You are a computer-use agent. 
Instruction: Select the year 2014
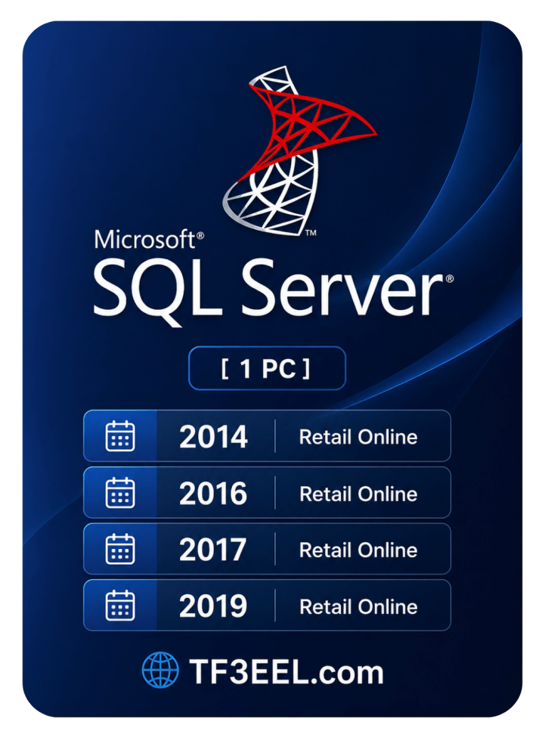(x=213, y=437)
